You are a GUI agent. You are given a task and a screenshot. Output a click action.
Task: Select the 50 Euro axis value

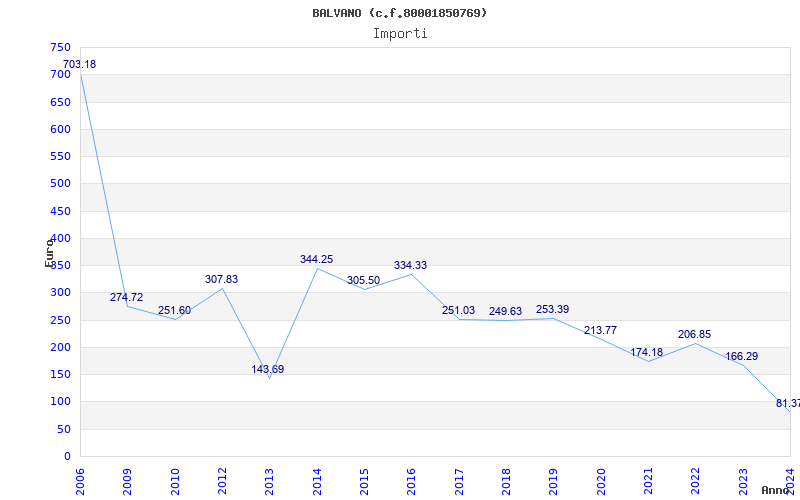pos(64,430)
